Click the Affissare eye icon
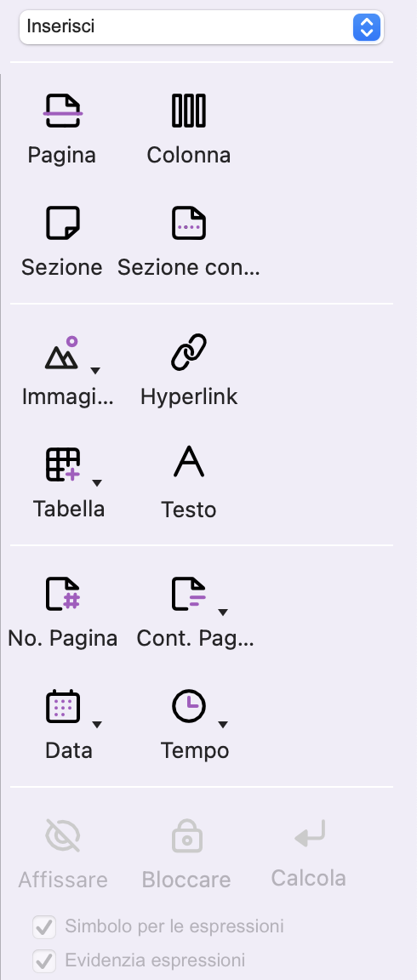The width and height of the screenshot is (417, 980). 62,835
